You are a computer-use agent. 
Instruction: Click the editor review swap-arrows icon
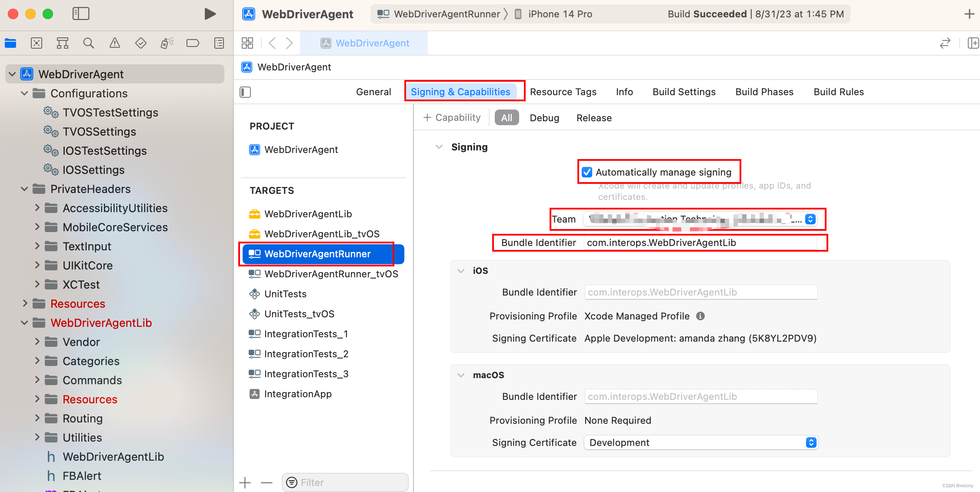945,43
